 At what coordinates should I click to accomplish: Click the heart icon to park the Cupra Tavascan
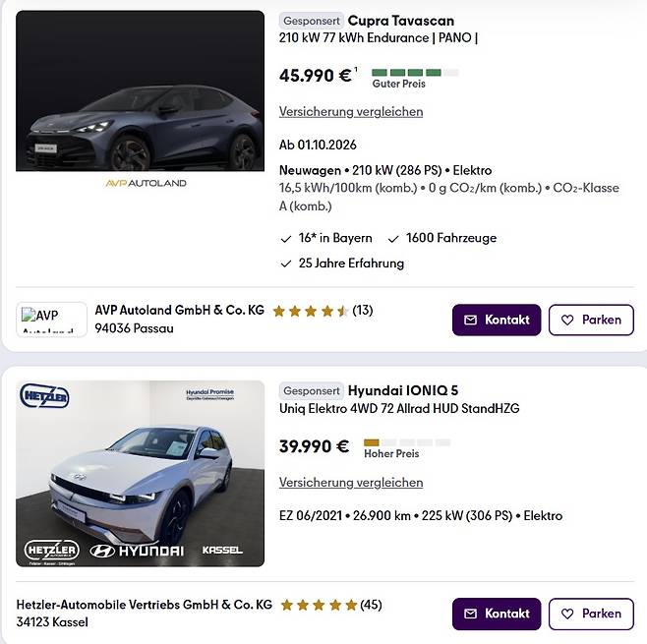coord(567,320)
